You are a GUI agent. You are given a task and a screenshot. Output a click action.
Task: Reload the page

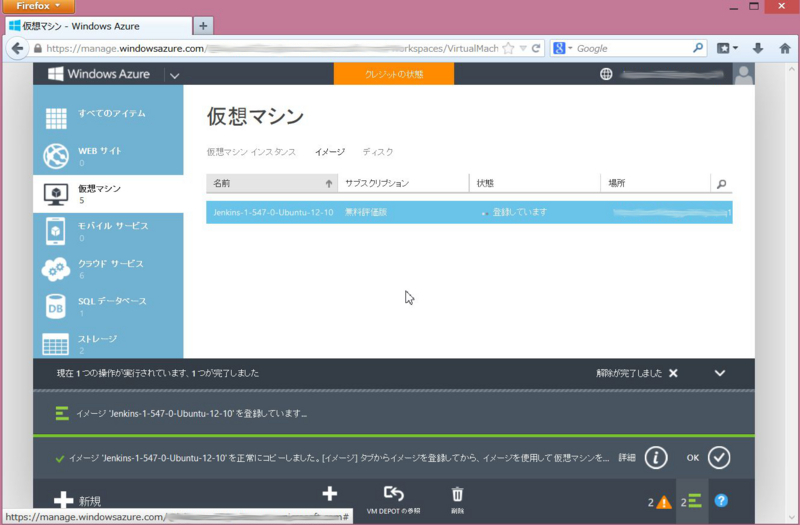(x=535, y=48)
